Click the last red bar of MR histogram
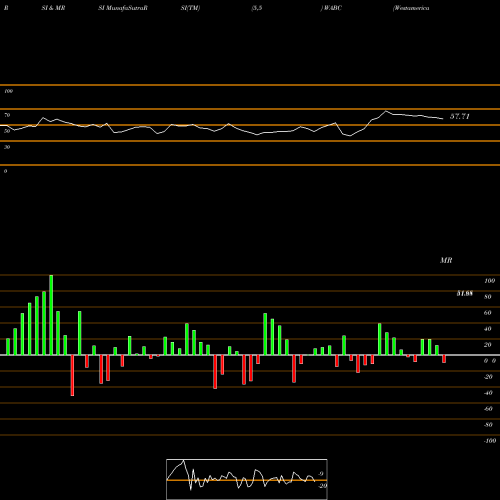The width and height of the screenshot is (500, 500). tap(444, 359)
